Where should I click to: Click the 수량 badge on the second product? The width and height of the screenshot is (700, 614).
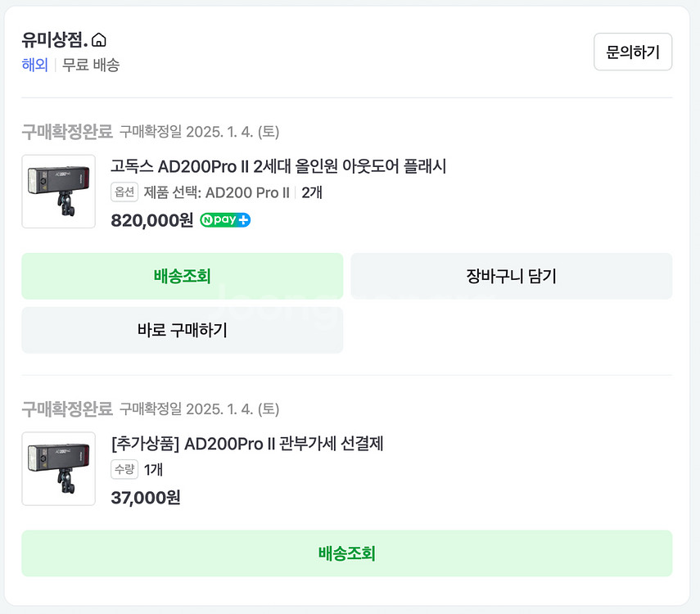click(124, 470)
